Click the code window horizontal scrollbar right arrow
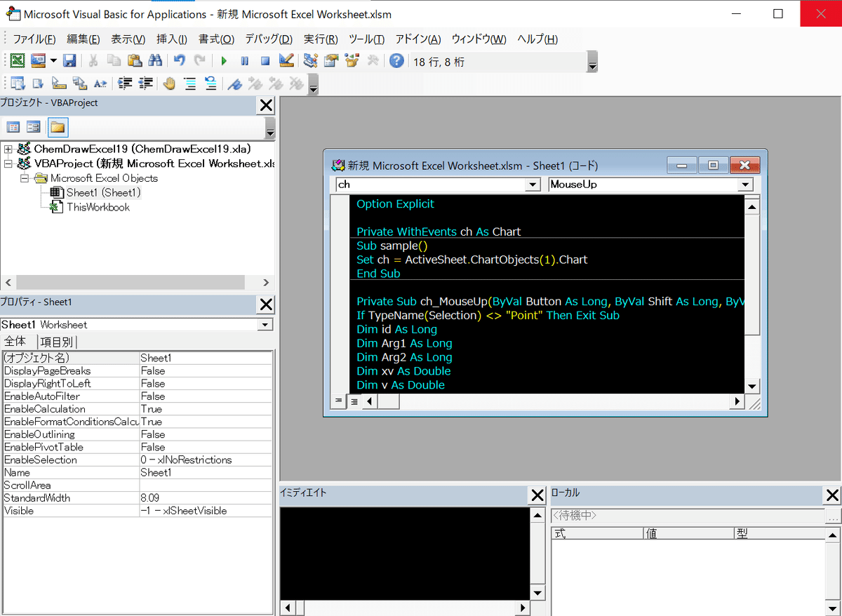 737,401
